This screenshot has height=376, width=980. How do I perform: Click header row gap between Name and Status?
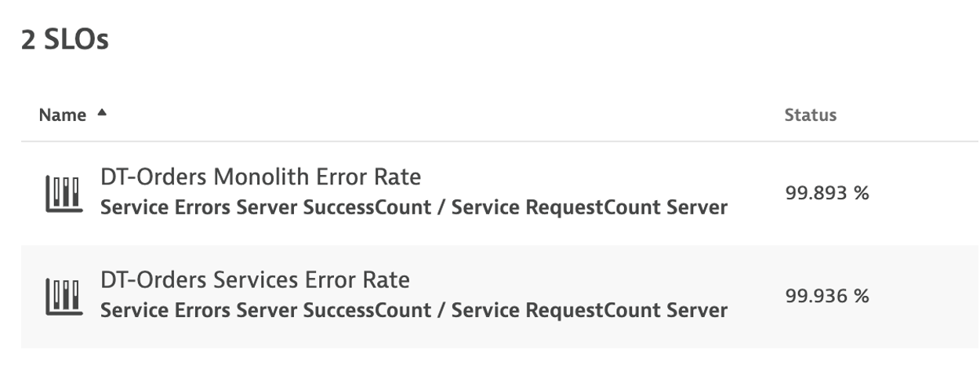439,115
